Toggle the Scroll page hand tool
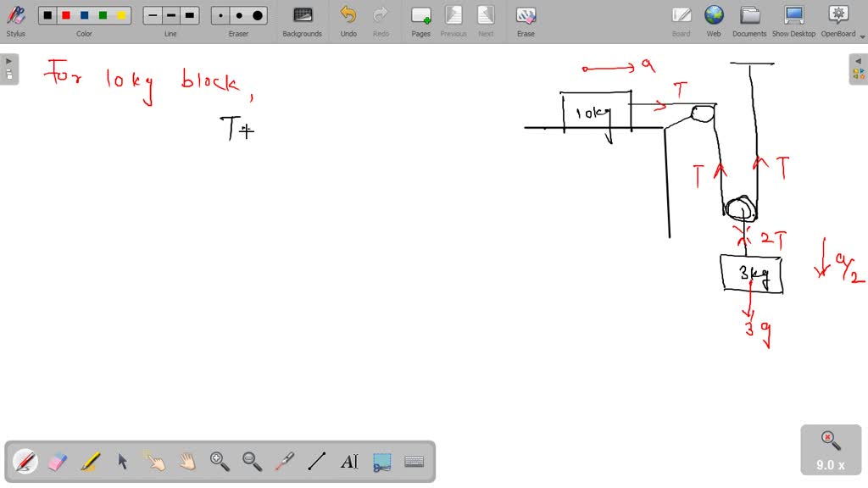Image resolution: width=868 pixels, height=488 pixels. click(186, 461)
